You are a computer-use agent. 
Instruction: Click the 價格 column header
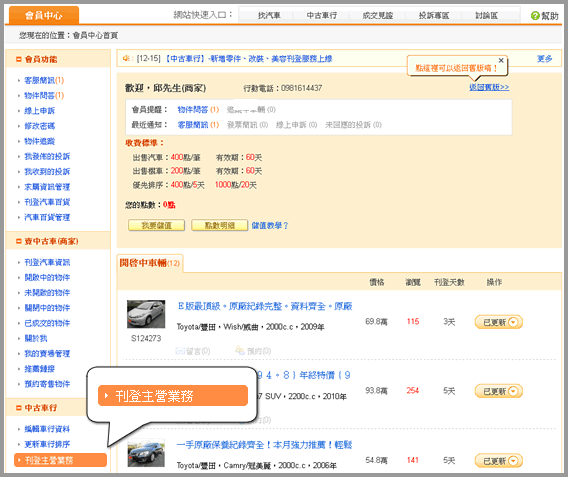[377, 282]
